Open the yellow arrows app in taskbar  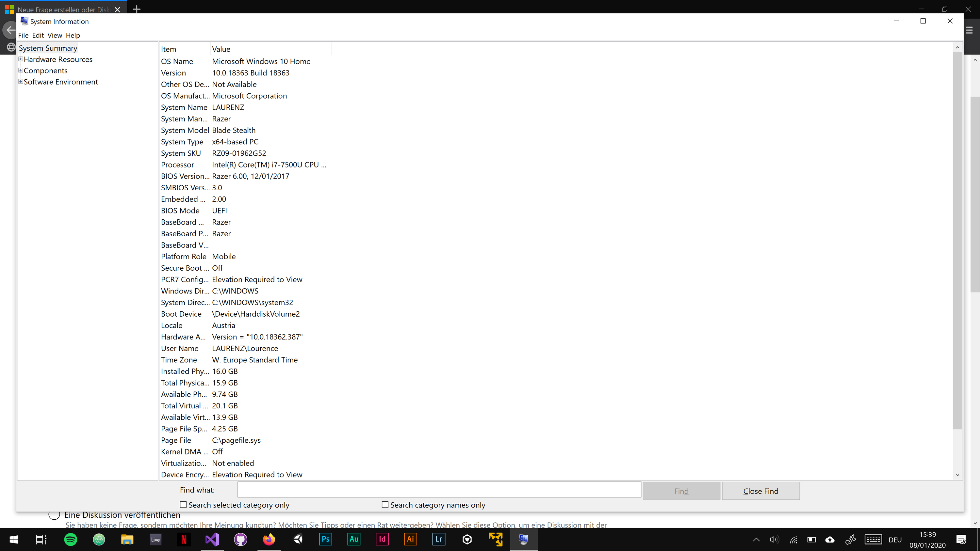pyautogui.click(x=495, y=539)
